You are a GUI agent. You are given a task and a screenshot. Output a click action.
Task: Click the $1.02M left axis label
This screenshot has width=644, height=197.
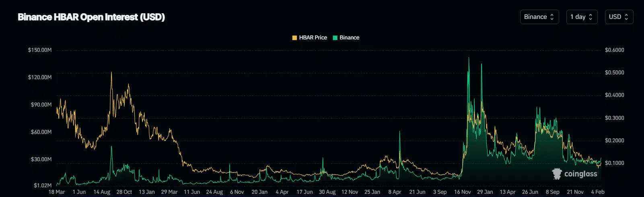tap(43, 185)
